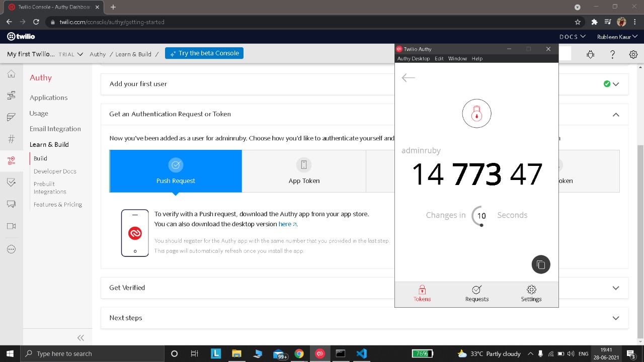Open the My first Twilio project dropdown
This screenshot has height=362, width=644.
click(45, 54)
